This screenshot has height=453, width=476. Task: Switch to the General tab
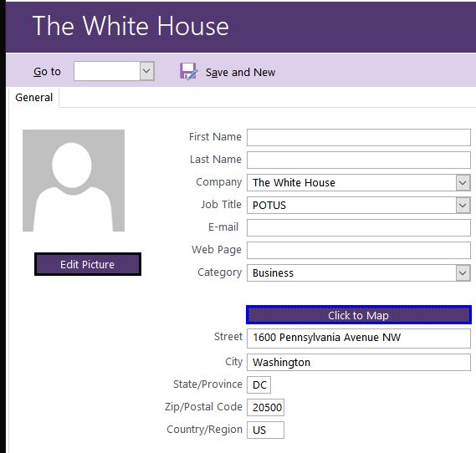pyautogui.click(x=33, y=97)
